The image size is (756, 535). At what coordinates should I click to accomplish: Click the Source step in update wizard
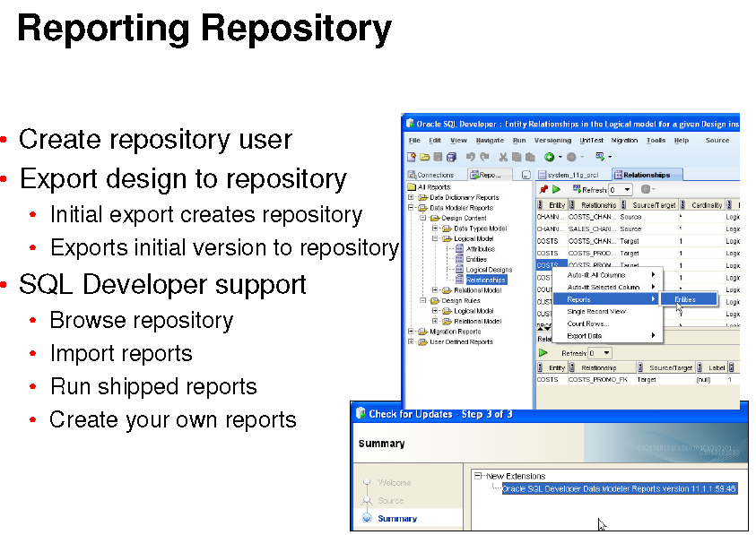[390, 501]
